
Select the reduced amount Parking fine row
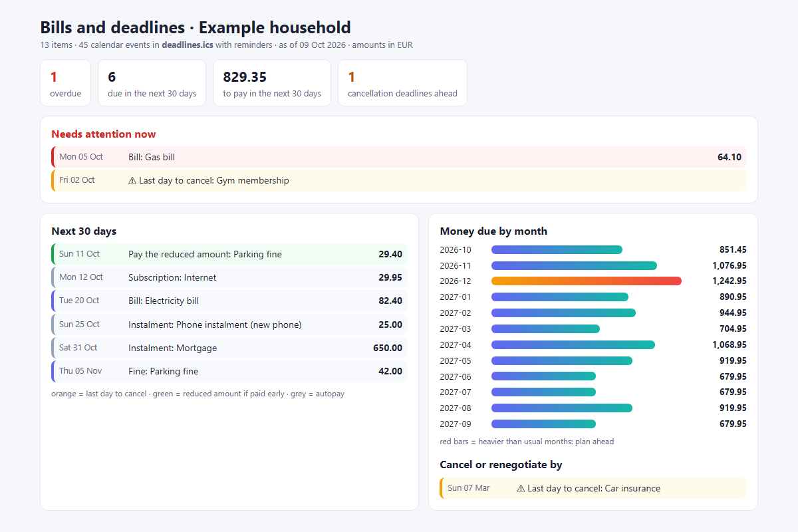pyautogui.click(x=229, y=254)
